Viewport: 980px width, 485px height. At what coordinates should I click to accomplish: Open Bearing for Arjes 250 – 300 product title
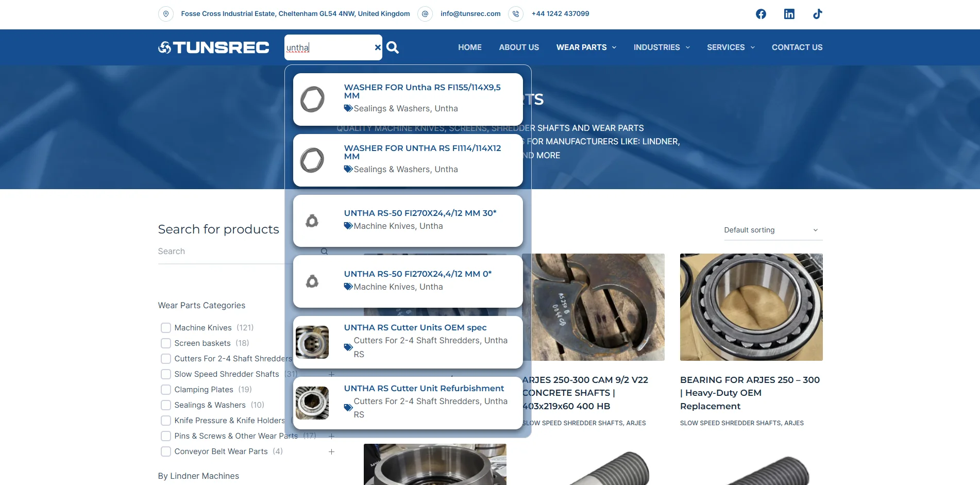750,393
